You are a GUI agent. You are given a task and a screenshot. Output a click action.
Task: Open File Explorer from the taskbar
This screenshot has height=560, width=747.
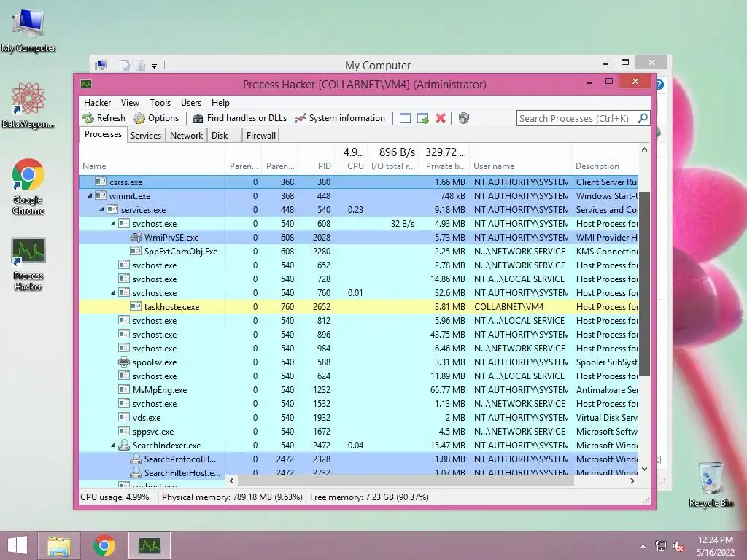[59, 545]
